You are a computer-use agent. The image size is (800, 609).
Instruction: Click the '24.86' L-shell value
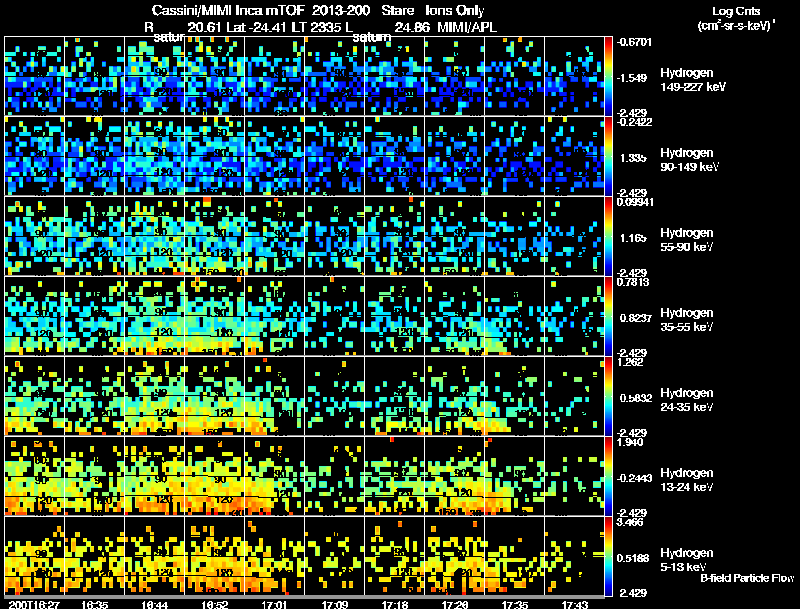tap(412, 27)
